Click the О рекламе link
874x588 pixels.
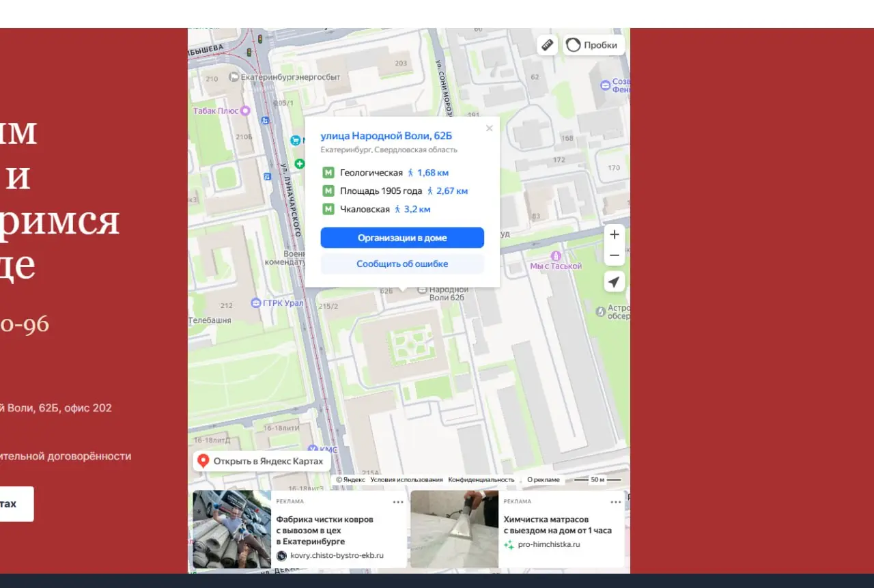(x=544, y=480)
